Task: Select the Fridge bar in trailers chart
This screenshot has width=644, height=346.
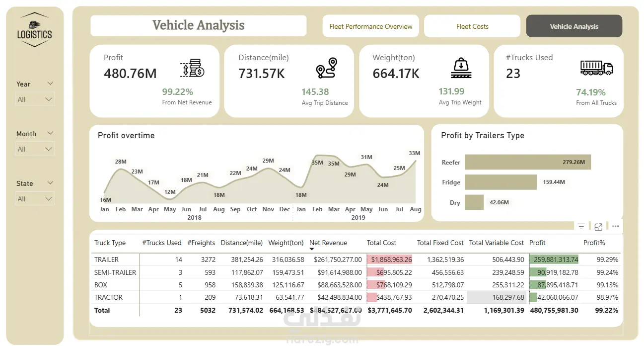Action: pos(501,182)
